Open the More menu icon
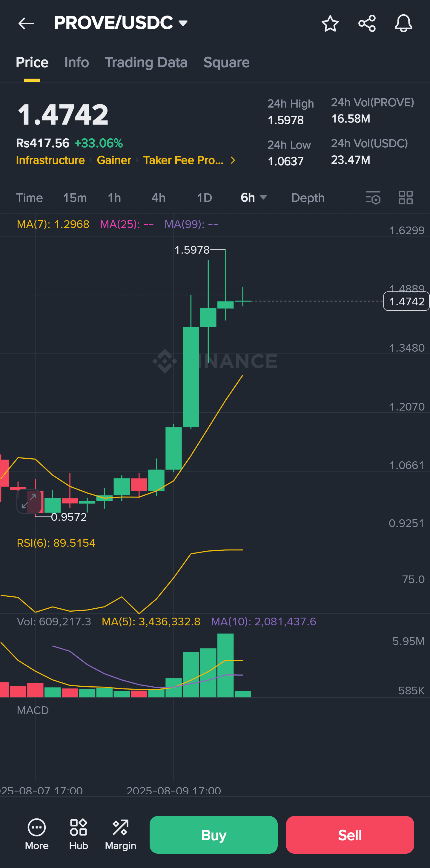 click(37, 834)
